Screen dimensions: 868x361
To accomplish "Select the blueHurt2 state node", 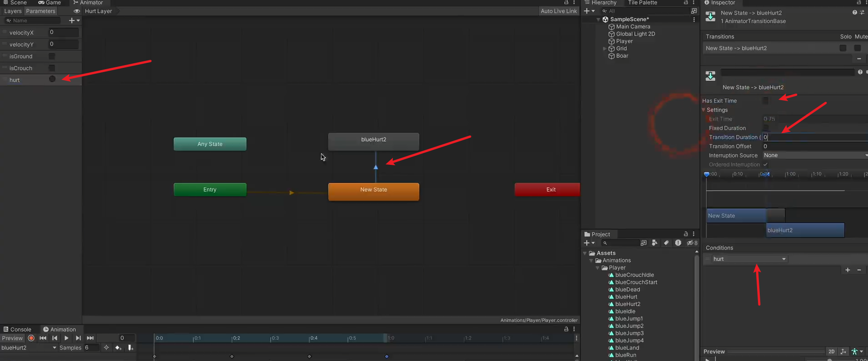I will 374,142.
